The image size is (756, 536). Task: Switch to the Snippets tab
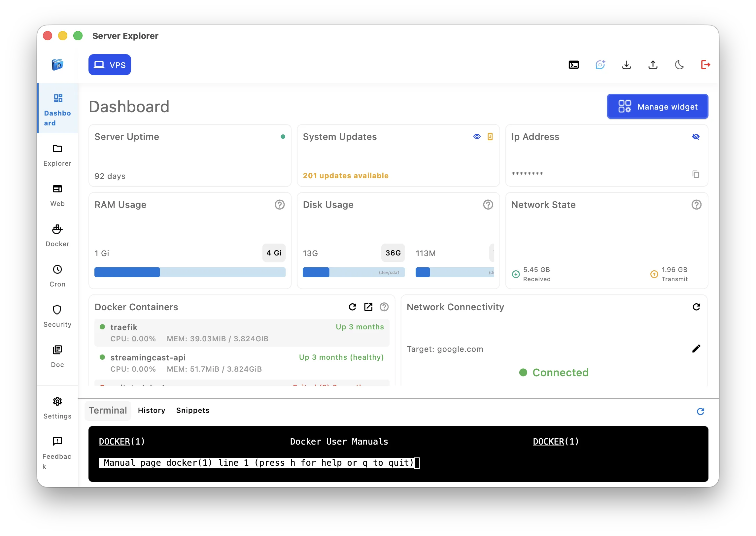point(193,410)
